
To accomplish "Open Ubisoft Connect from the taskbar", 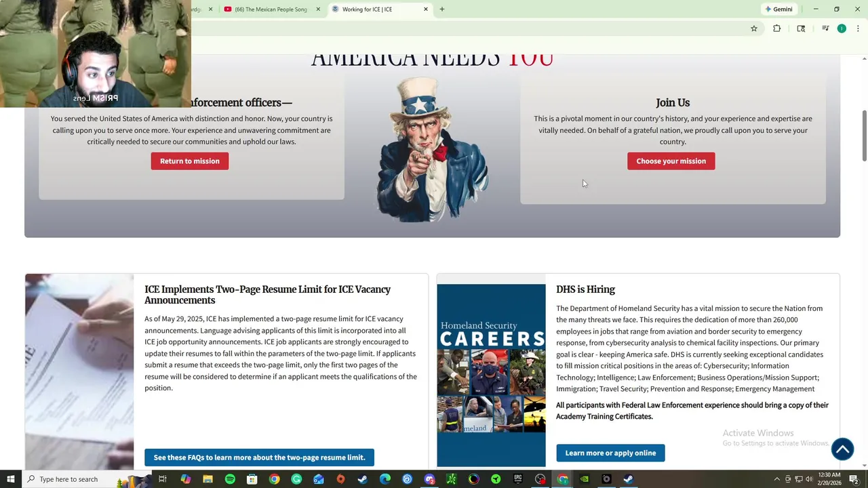I will pyautogui.click(x=407, y=479).
